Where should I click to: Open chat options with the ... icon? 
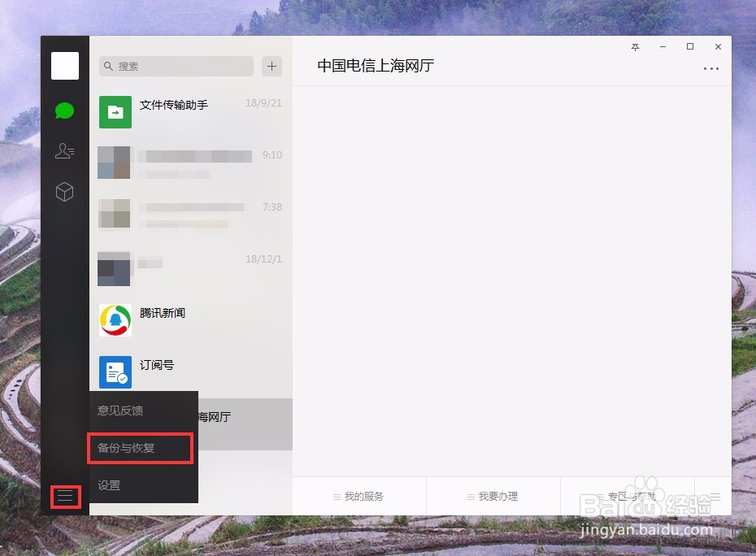[x=711, y=68]
